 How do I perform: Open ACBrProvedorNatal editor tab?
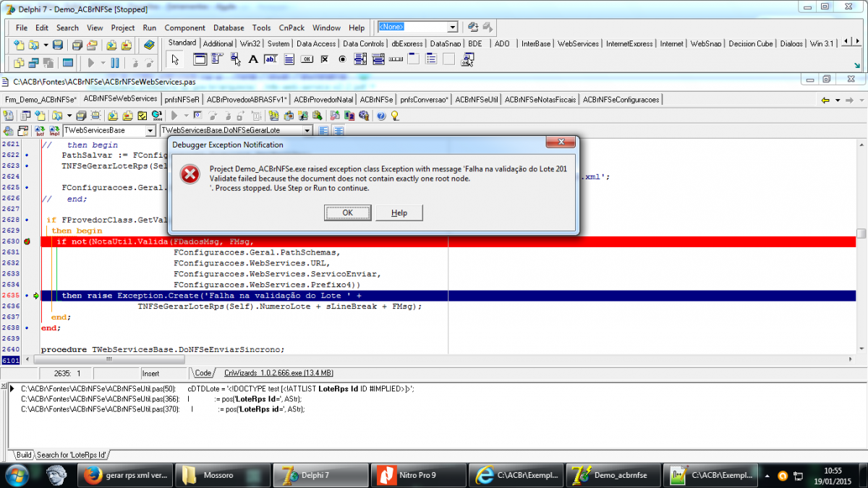click(324, 99)
